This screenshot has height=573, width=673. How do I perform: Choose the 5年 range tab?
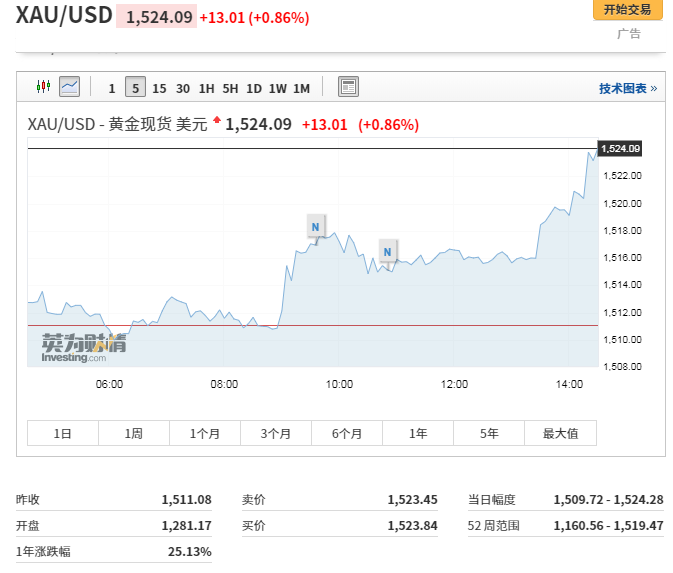pyautogui.click(x=489, y=433)
